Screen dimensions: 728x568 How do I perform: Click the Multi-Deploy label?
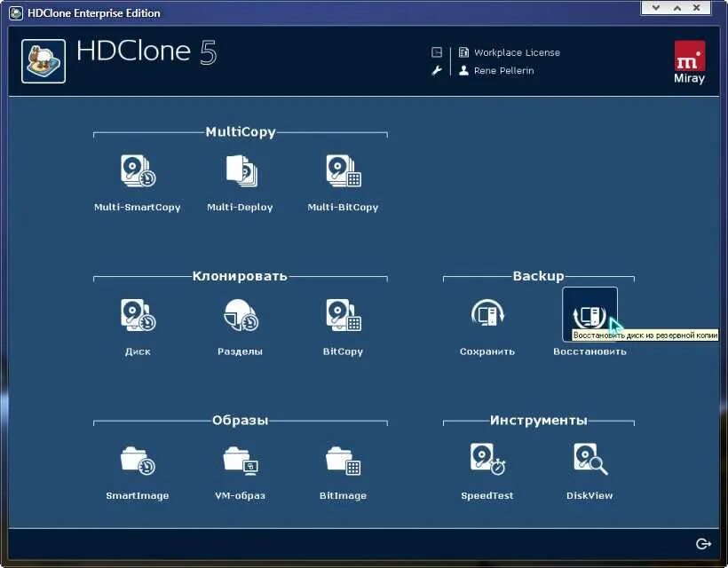pos(240,208)
